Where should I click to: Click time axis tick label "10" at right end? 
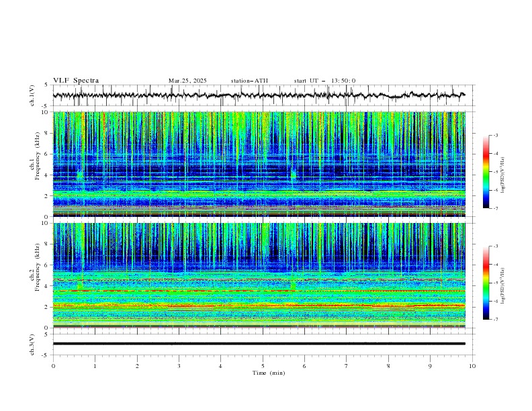(x=472, y=366)
